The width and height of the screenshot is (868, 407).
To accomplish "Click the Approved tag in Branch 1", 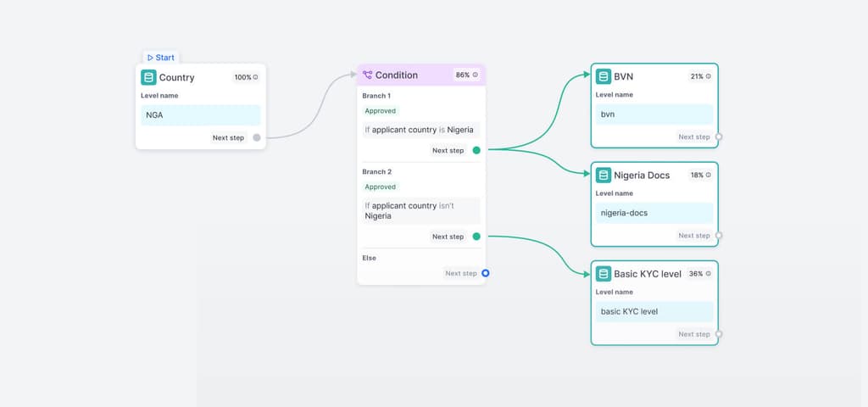I will [380, 111].
